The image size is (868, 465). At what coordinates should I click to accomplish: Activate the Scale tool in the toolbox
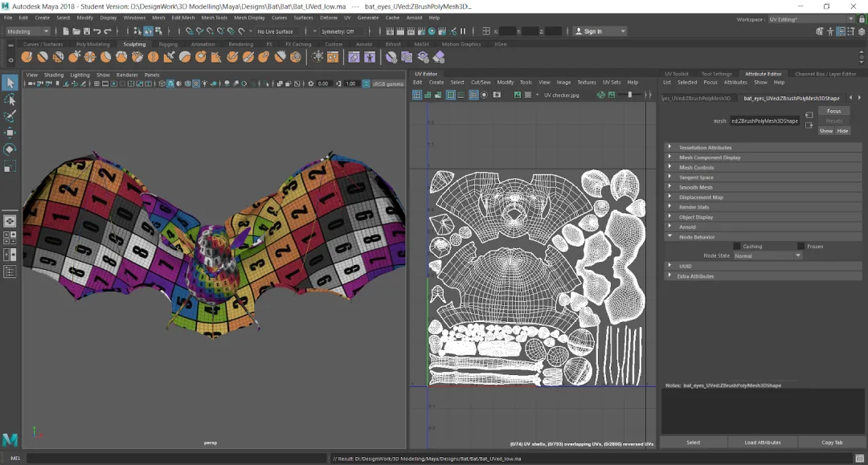click(x=10, y=166)
